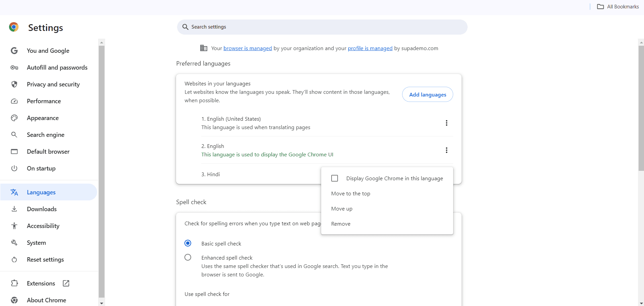Open Privacy and security via shield icon
Screen dimensions: 644x306
pos(14,84)
